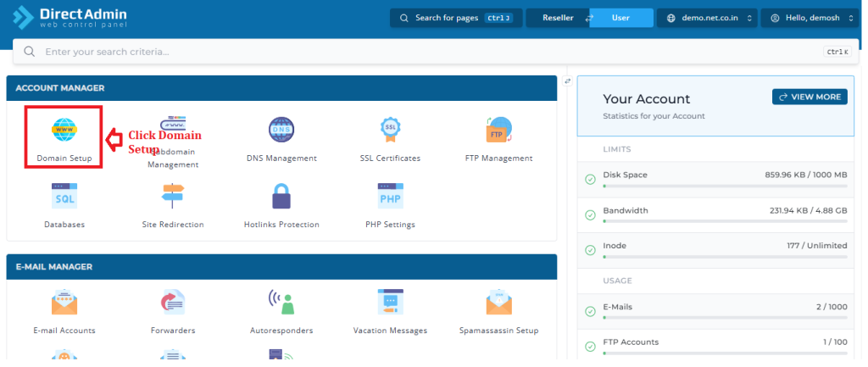Click Bandwidth status check icon
Viewport: 868px width, 367px height.
(x=590, y=215)
